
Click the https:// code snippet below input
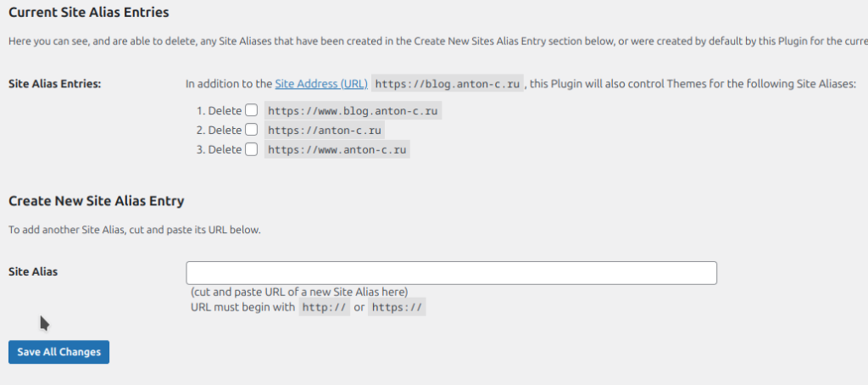pos(397,307)
